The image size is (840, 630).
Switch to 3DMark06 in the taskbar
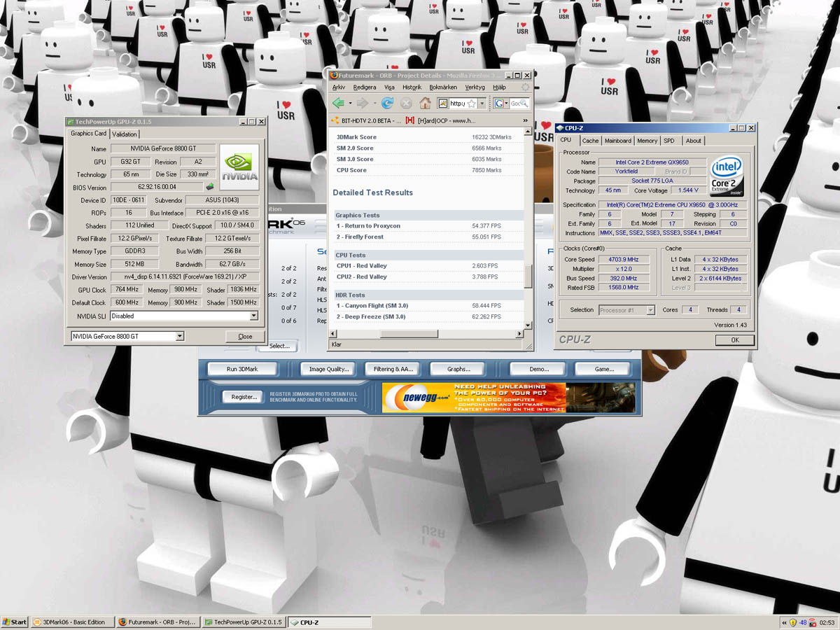72,622
